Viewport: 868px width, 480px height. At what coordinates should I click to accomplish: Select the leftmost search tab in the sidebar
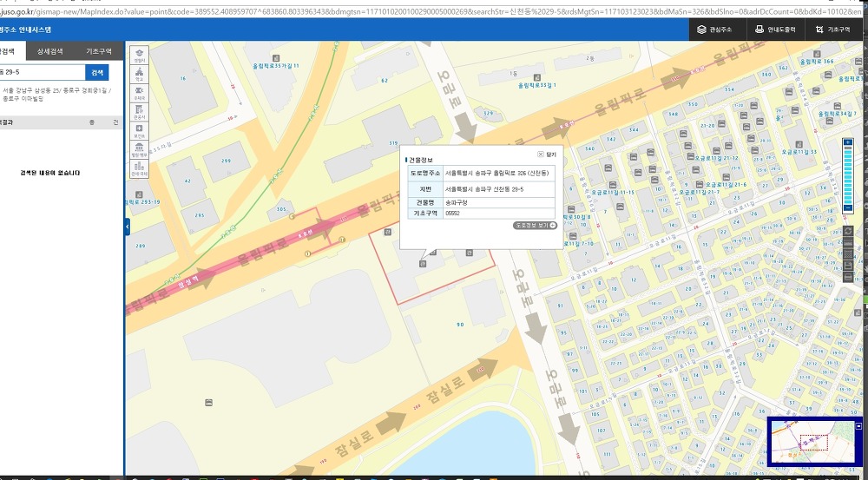(x=11, y=51)
